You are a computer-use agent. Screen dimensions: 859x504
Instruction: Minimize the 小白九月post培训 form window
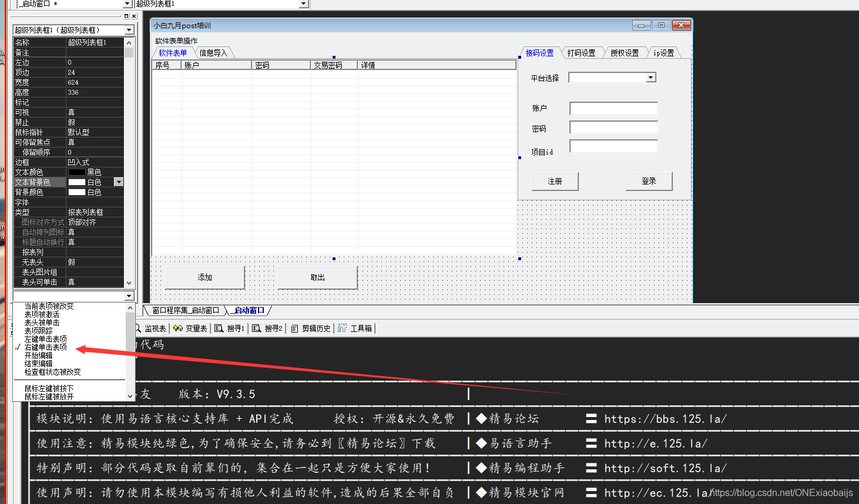click(x=641, y=25)
